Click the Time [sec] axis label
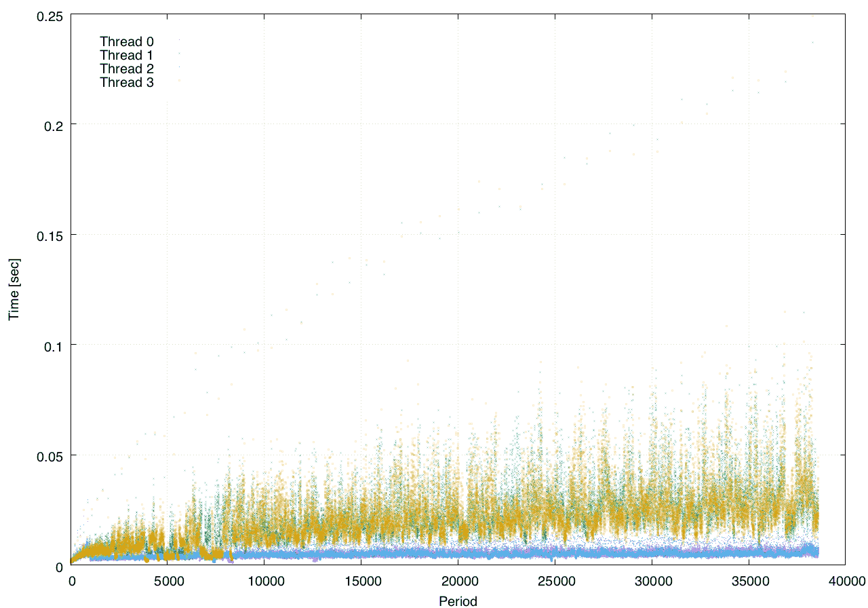Viewport: 868px width, 608px height. pos(14,290)
